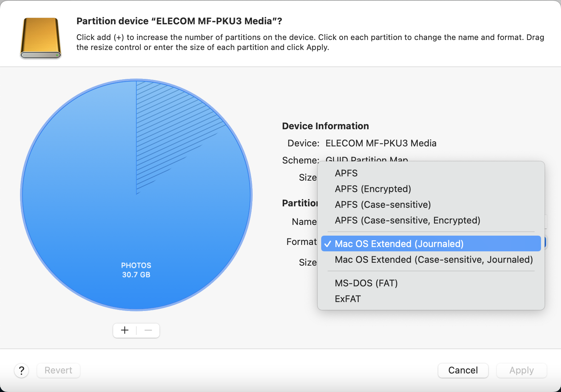The image size is (561, 392).
Task: Pick APFS (Case-sensitive, Encrypted) option
Action: coord(407,220)
